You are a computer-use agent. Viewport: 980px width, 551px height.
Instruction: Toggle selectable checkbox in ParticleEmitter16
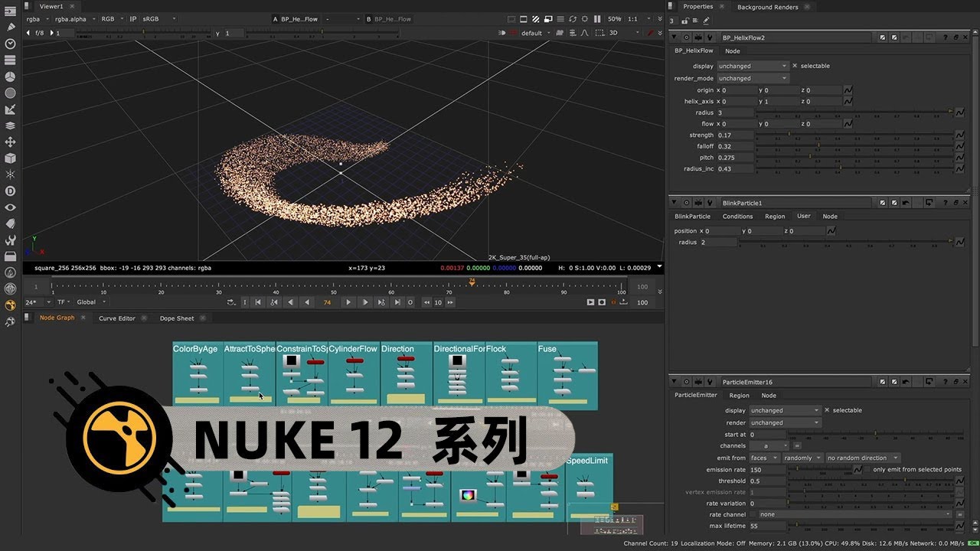(x=827, y=410)
